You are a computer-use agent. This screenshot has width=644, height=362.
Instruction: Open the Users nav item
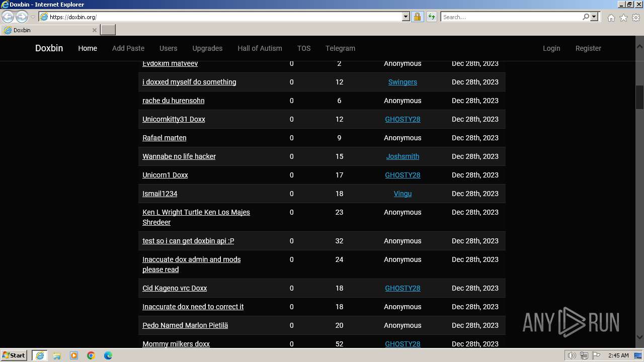point(168,48)
